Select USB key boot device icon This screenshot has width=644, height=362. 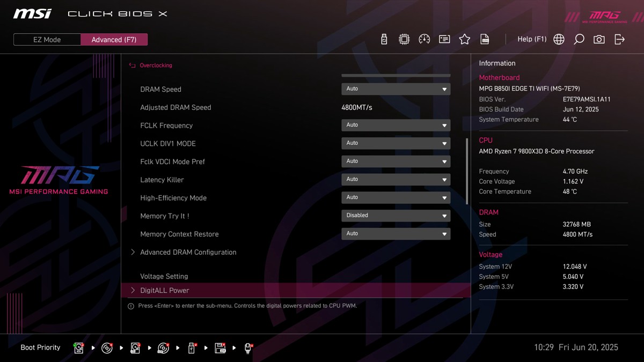(x=192, y=348)
